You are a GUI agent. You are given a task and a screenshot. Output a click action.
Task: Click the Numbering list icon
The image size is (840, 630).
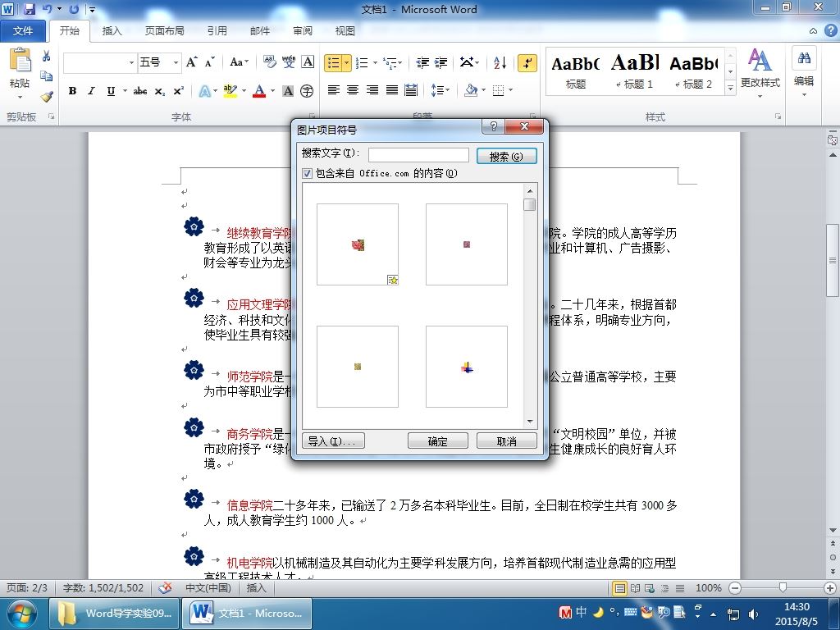(x=362, y=62)
